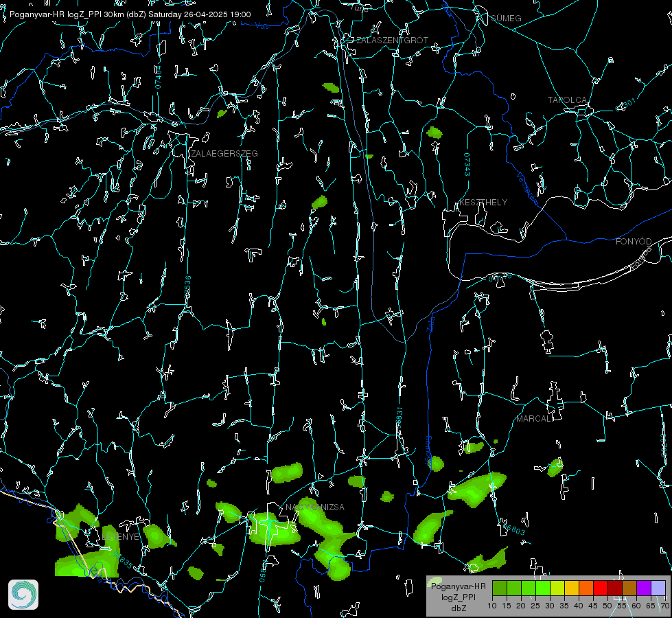
Task: Click road number label 07404
Action: 158,78
